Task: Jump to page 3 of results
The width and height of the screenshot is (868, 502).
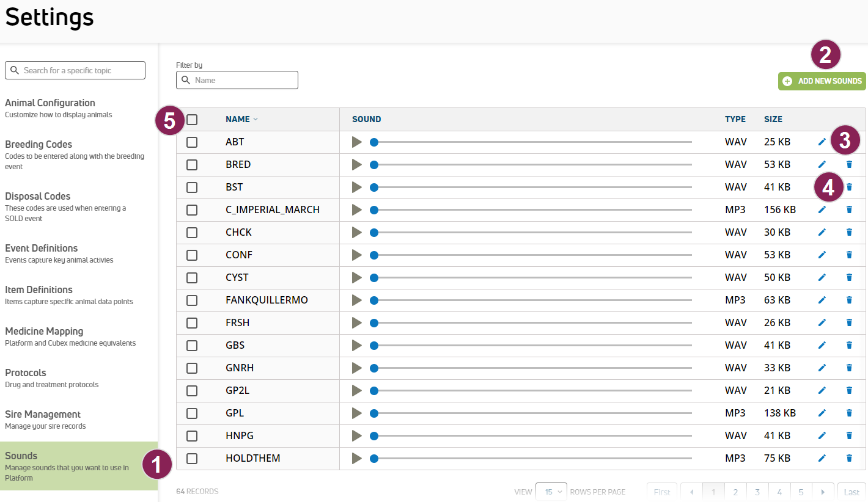Action: click(757, 492)
